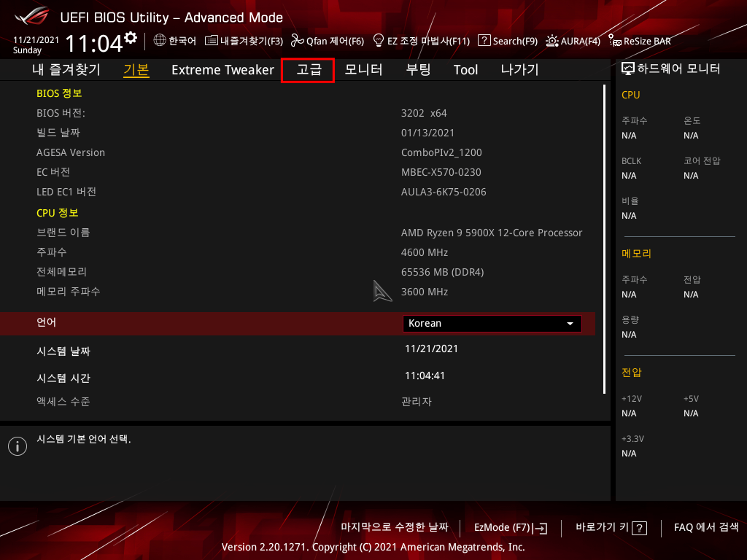Open the 고급 tab
This screenshot has height=560, width=747.
point(309,70)
